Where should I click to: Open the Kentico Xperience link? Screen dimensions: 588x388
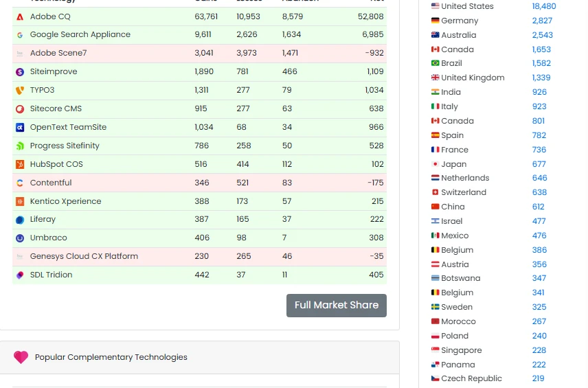click(66, 201)
